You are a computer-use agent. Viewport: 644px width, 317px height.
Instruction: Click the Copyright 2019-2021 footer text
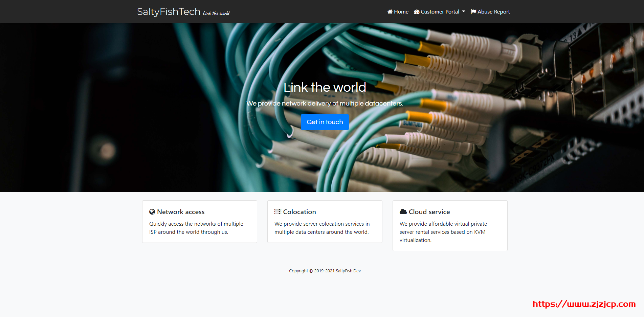pos(325,271)
